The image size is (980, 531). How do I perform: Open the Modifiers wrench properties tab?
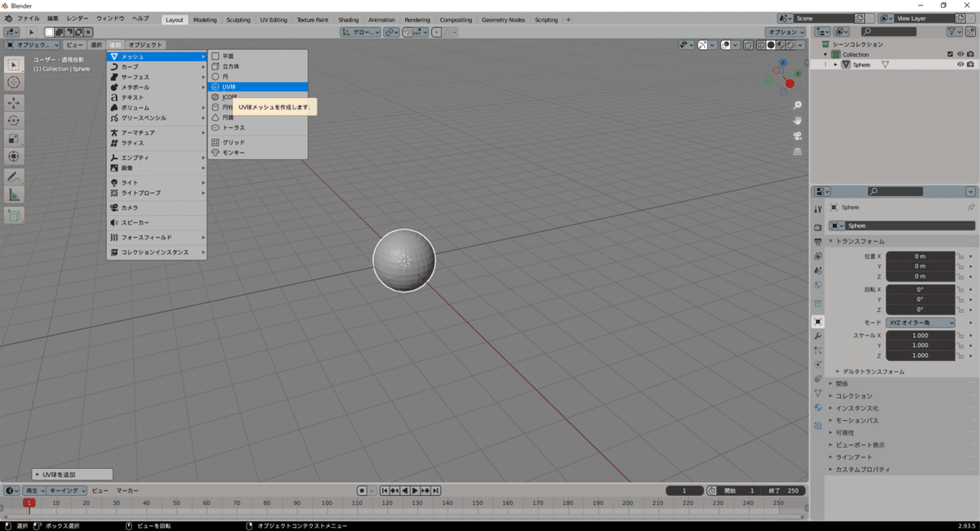coord(817,336)
